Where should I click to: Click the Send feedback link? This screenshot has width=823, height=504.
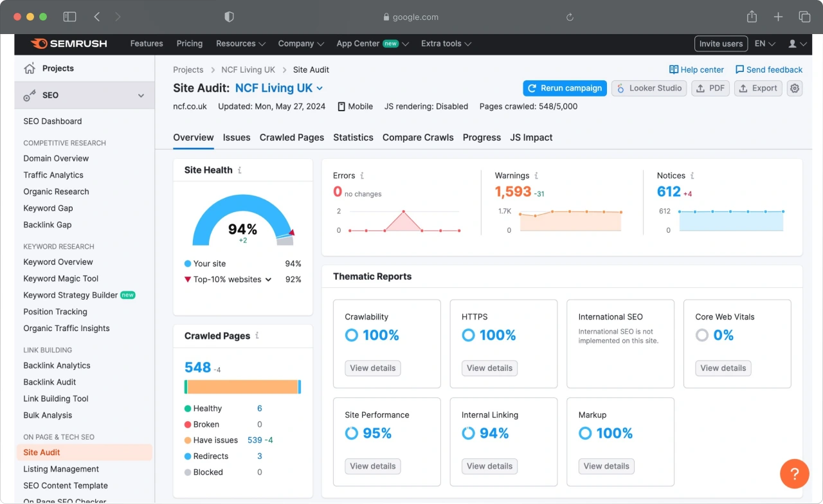(769, 69)
